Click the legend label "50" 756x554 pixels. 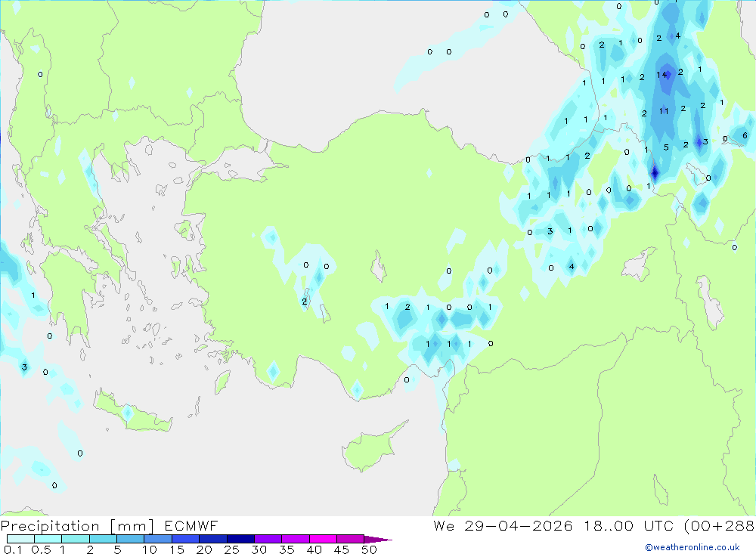click(370, 549)
